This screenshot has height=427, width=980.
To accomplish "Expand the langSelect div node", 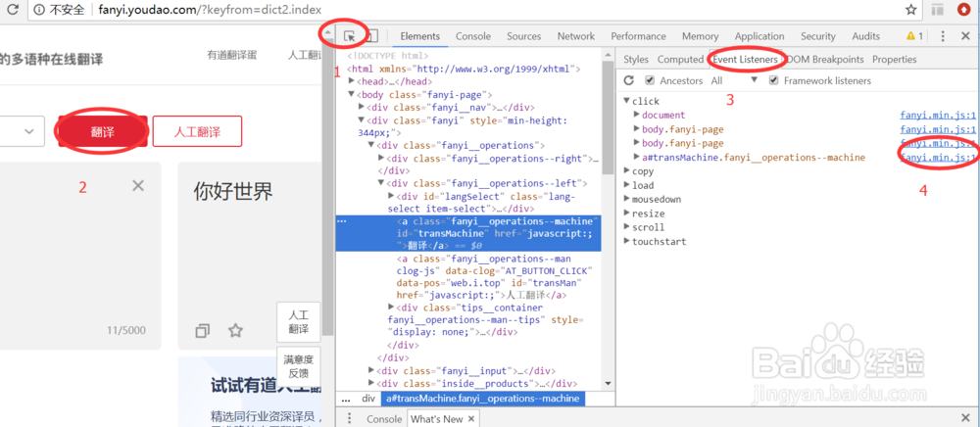I will [391, 196].
